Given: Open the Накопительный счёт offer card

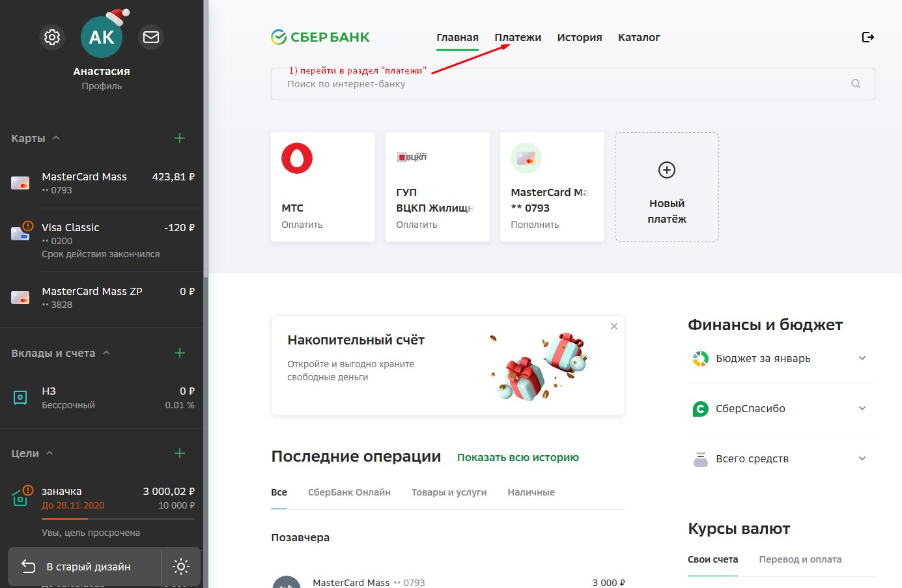Looking at the screenshot, I should pyautogui.click(x=448, y=365).
